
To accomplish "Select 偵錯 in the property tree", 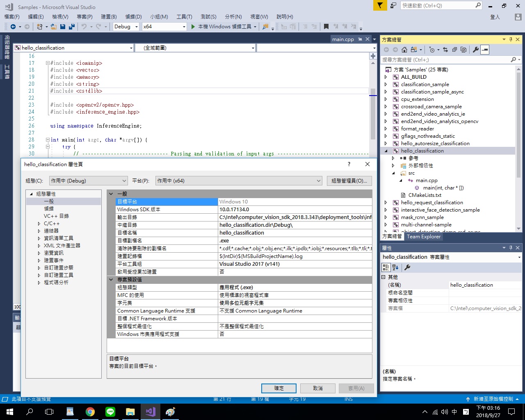I will pos(49,209).
